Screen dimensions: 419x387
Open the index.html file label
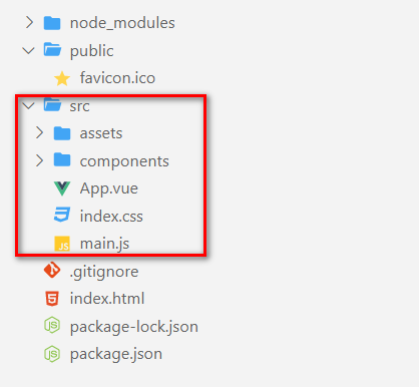107,298
